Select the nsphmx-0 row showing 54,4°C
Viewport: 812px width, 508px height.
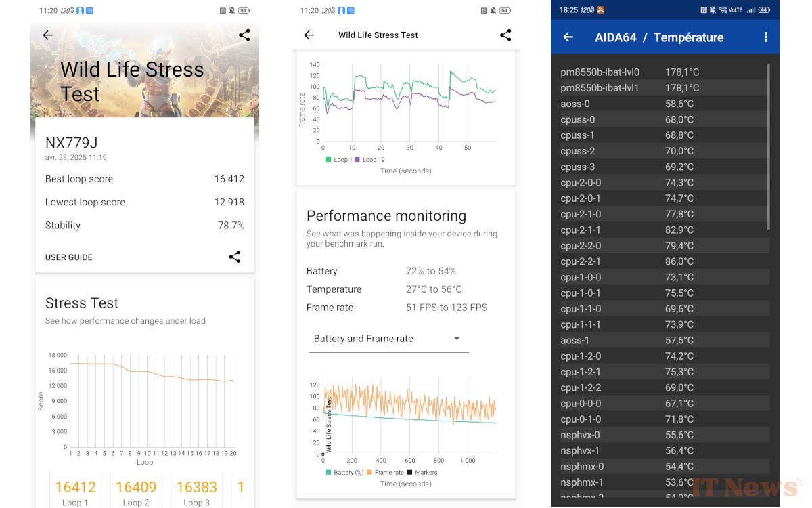(664, 466)
